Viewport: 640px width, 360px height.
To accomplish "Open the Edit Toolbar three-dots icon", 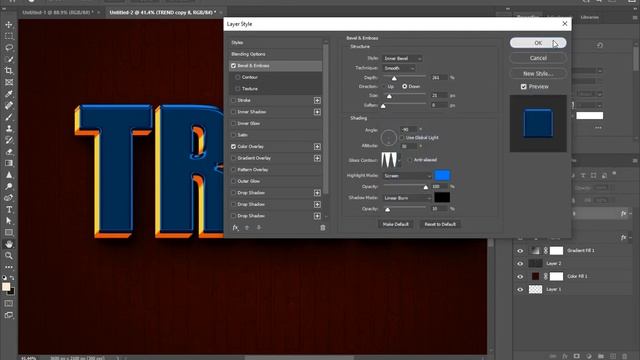I will click(x=9, y=267).
